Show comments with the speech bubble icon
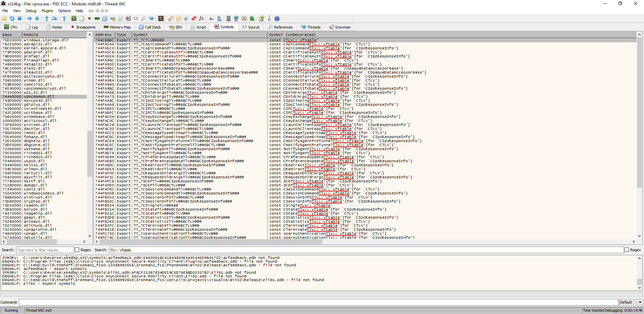 (x=178, y=18)
